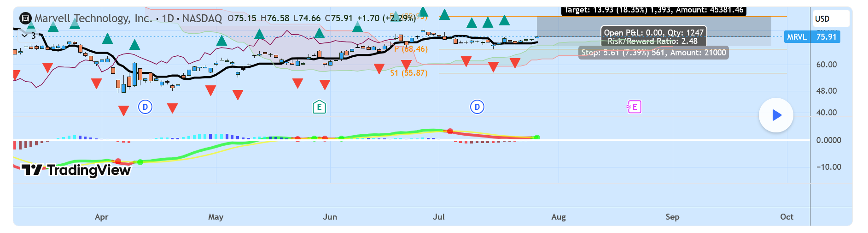The image size is (868, 233).
Task: Open the TradingView logo link
Action: pos(76,170)
